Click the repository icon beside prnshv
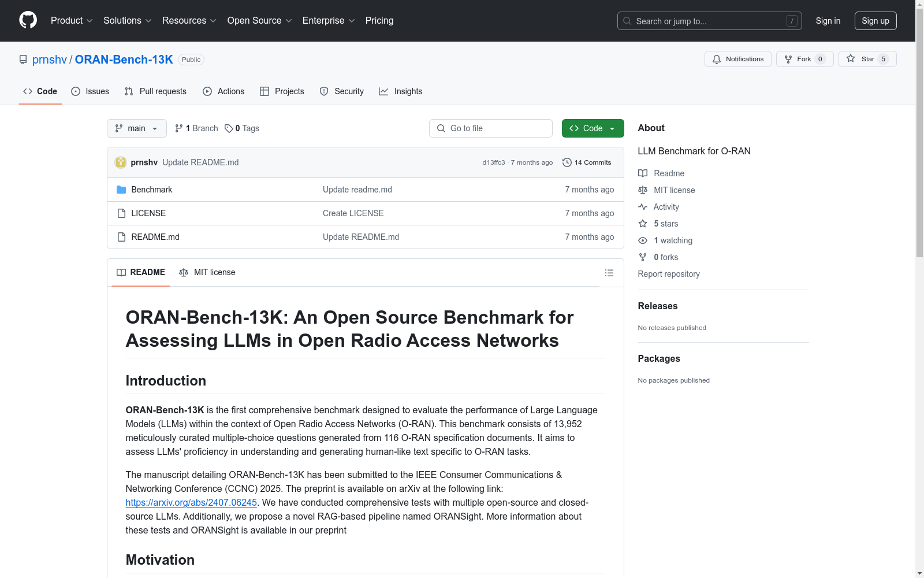924x578 pixels. pyautogui.click(x=23, y=60)
